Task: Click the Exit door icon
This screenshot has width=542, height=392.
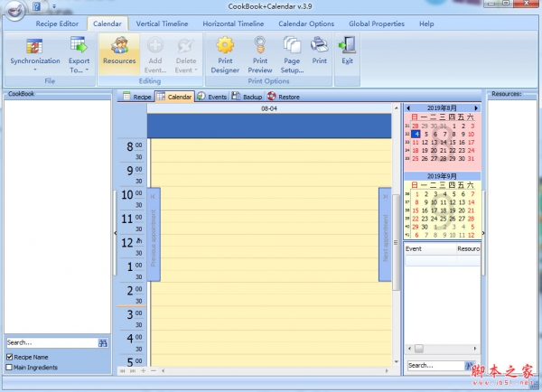Action: 347,45
